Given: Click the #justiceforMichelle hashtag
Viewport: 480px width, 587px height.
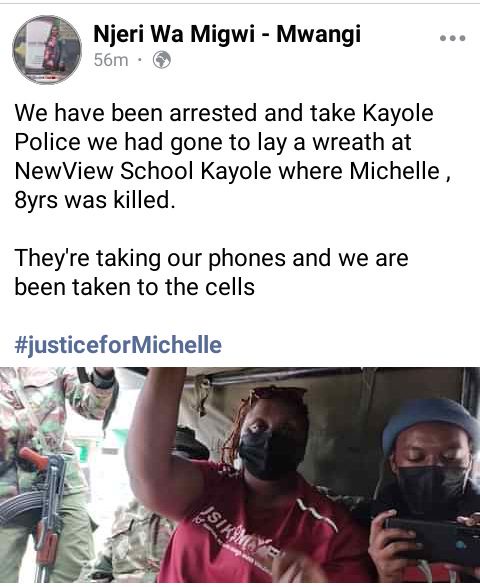Looking at the screenshot, I should pos(118,344).
